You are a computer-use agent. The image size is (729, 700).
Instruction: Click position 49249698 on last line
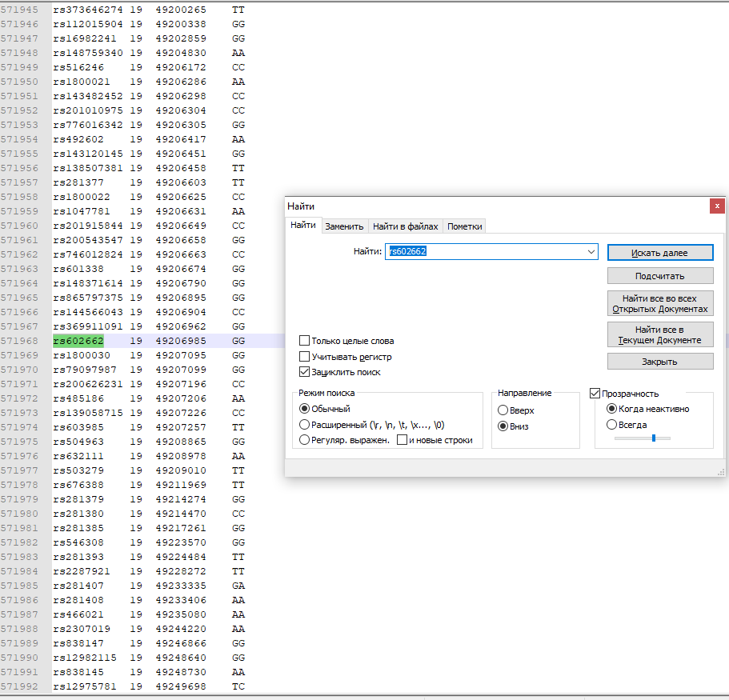tap(181, 686)
